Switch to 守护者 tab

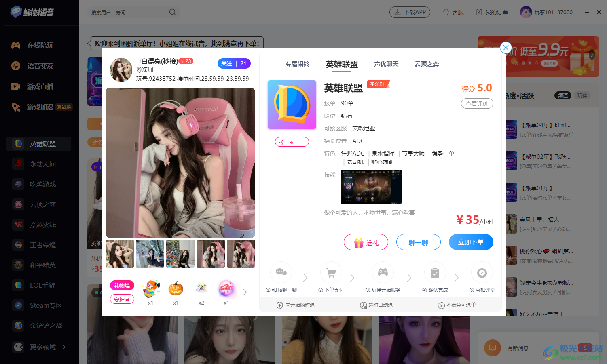pyautogui.click(x=122, y=299)
